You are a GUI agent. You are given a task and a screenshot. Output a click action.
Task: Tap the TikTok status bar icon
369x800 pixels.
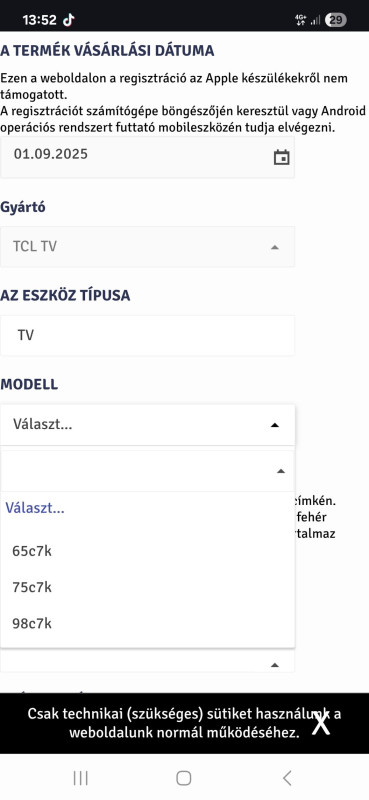[68, 20]
